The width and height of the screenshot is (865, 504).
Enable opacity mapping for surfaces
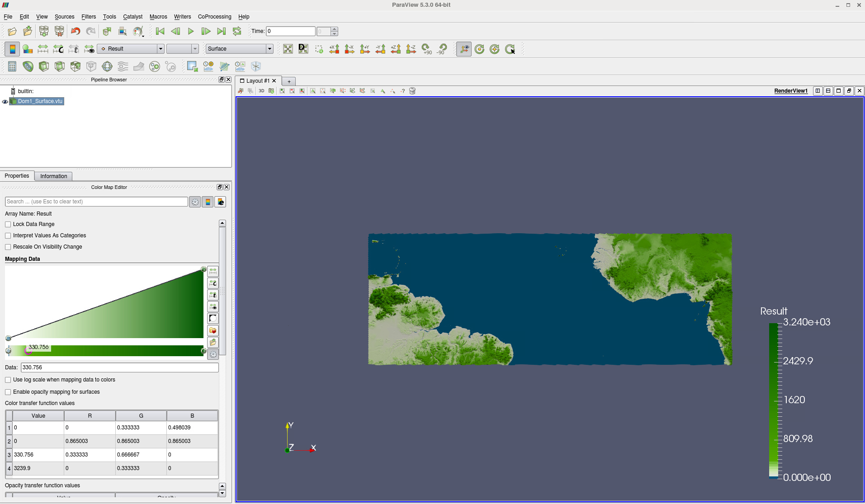tap(8, 392)
